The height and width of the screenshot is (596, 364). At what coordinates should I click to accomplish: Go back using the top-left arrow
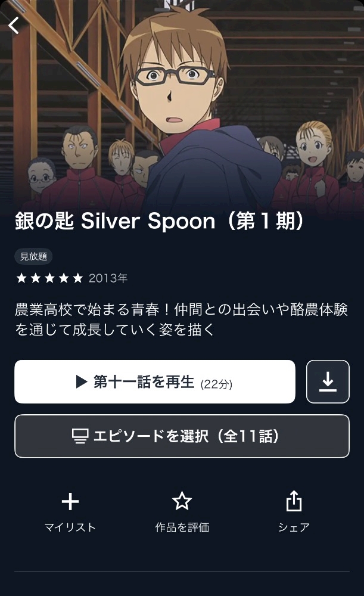click(14, 26)
